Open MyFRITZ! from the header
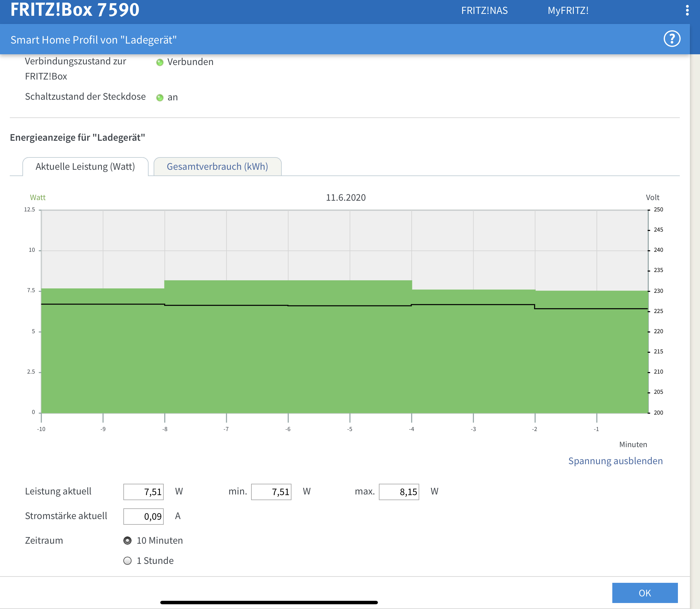The width and height of the screenshot is (700, 609). click(568, 10)
